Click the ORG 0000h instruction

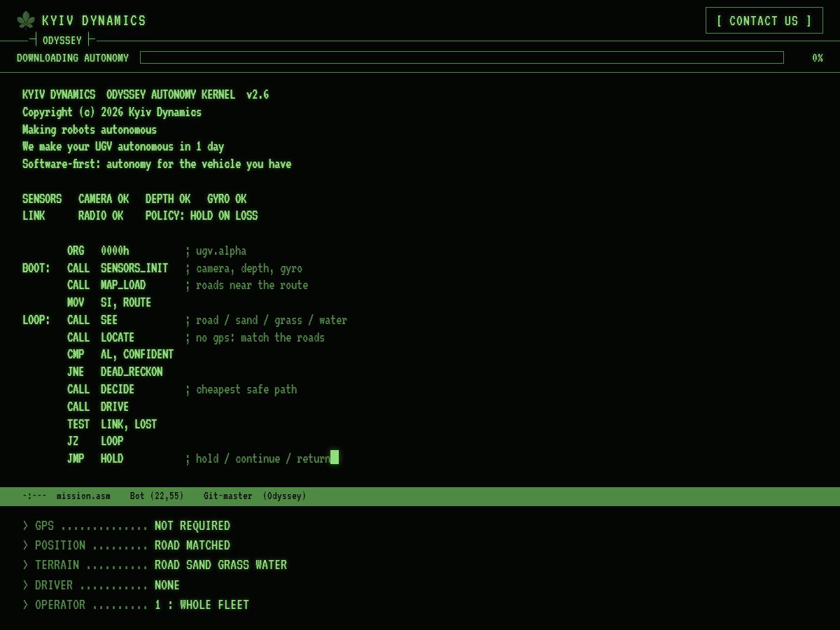(x=98, y=251)
